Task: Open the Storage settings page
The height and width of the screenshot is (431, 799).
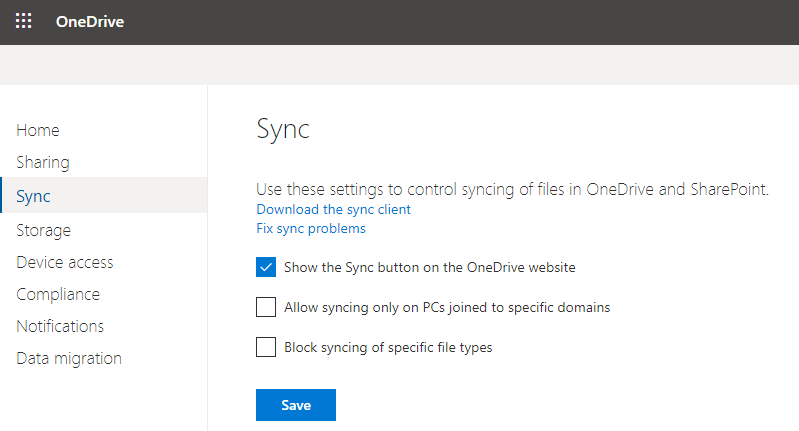Action: (x=44, y=230)
